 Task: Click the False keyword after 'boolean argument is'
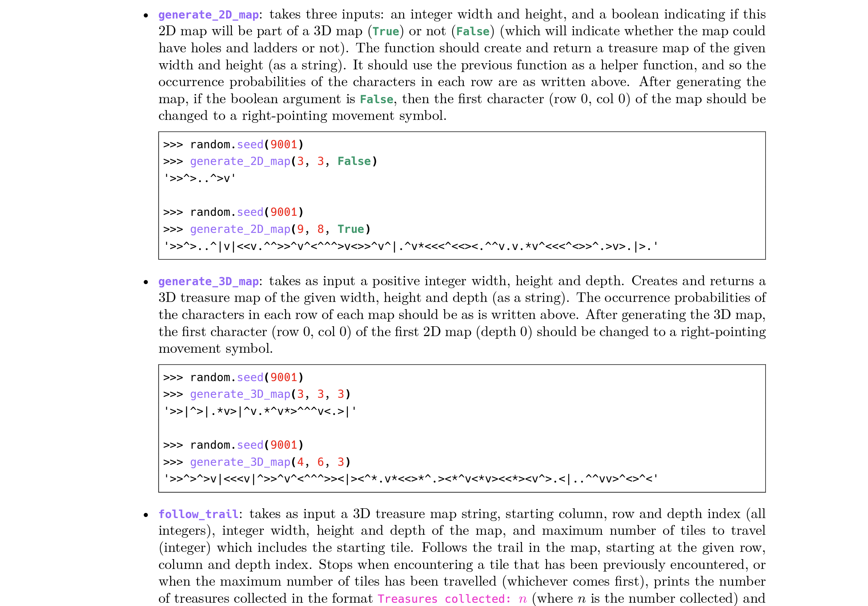pos(376,99)
